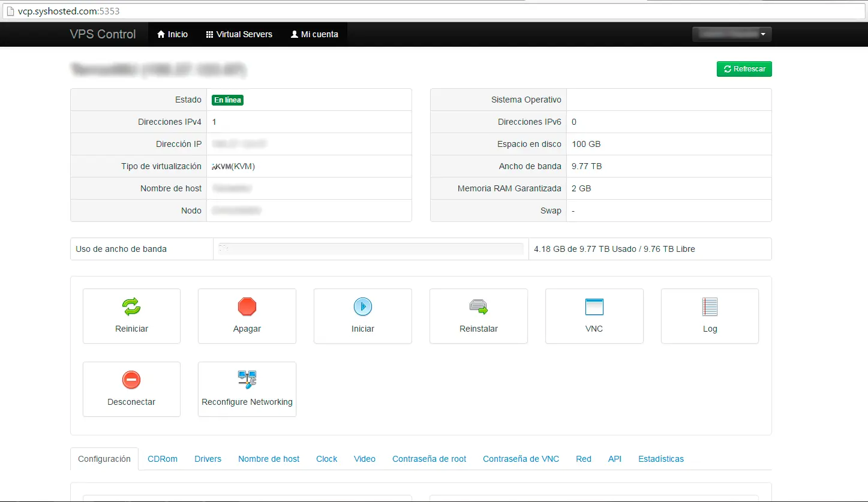The width and height of the screenshot is (868, 502).
Task: Click the Swap row label
Action: (551, 211)
